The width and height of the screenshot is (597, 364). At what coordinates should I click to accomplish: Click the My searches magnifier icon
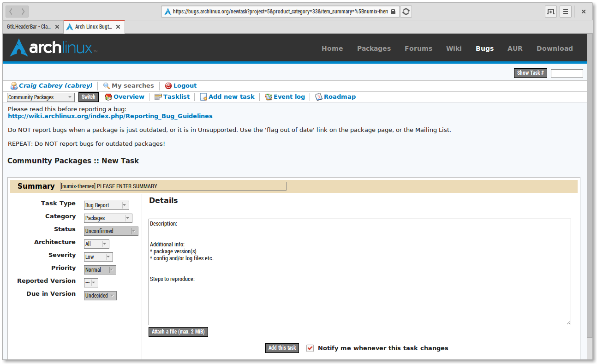coord(107,86)
